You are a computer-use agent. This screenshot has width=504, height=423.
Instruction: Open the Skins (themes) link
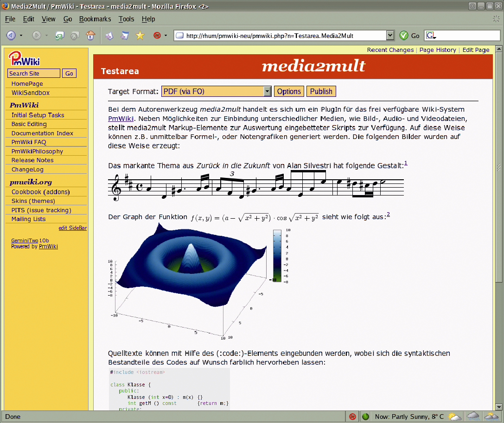click(33, 201)
